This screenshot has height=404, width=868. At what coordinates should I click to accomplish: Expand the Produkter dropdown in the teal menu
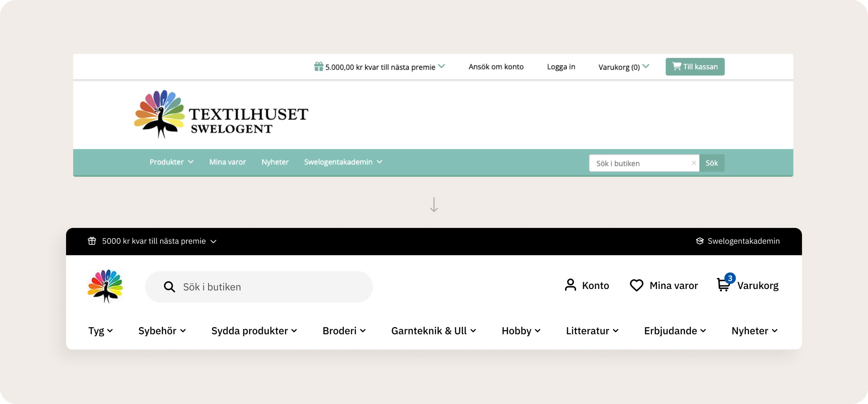[172, 162]
